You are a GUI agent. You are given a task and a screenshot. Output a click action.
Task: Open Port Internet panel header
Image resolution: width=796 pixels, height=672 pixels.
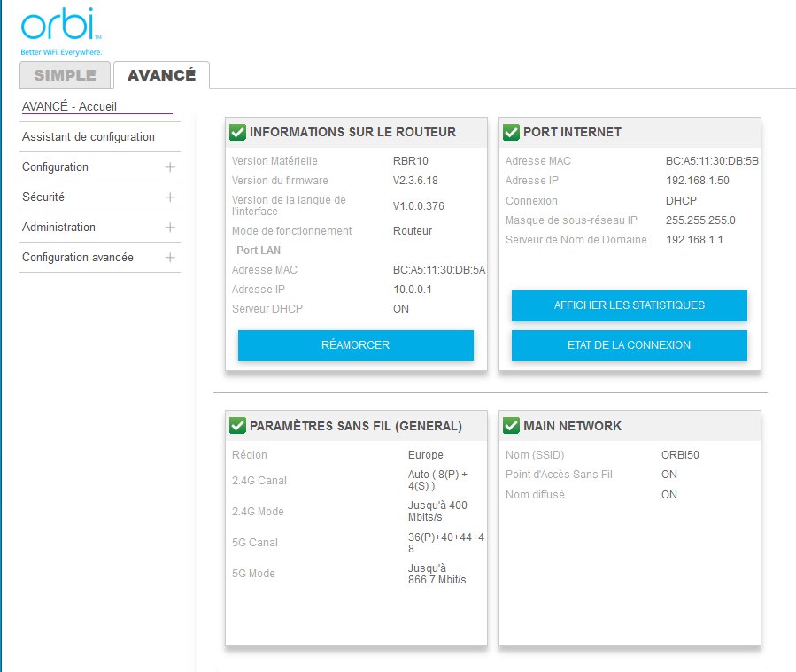coord(572,133)
